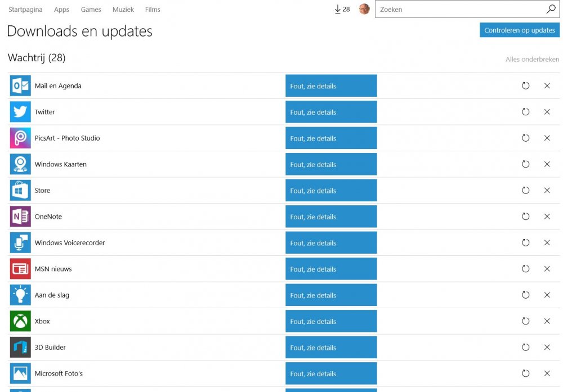
Task: Retry the Microsoft Foto's download
Action: [x=526, y=373]
